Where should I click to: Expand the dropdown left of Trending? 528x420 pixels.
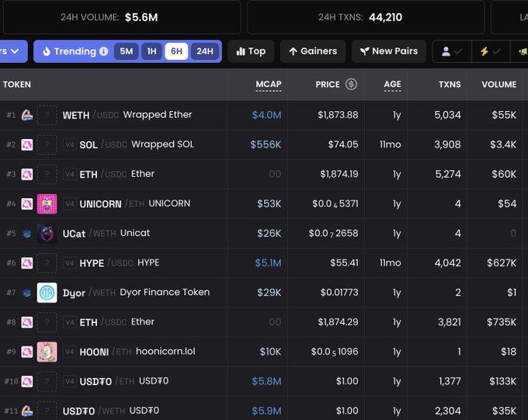(12, 51)
